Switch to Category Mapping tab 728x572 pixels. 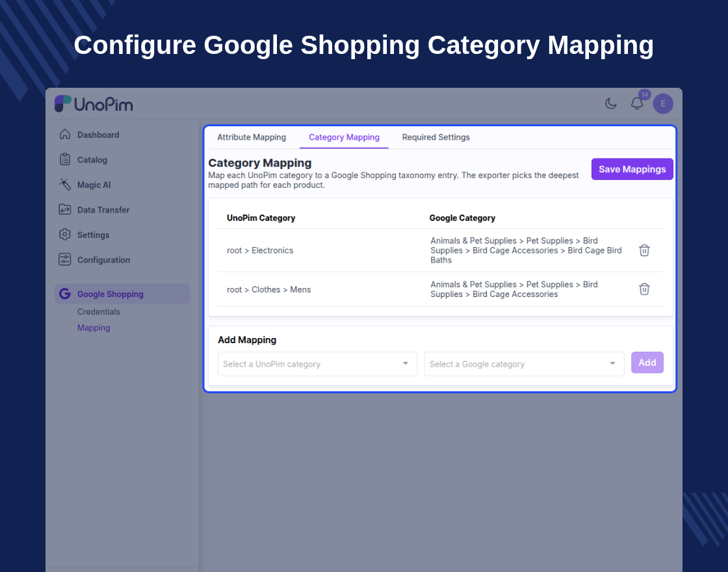[x=344, y=137]
